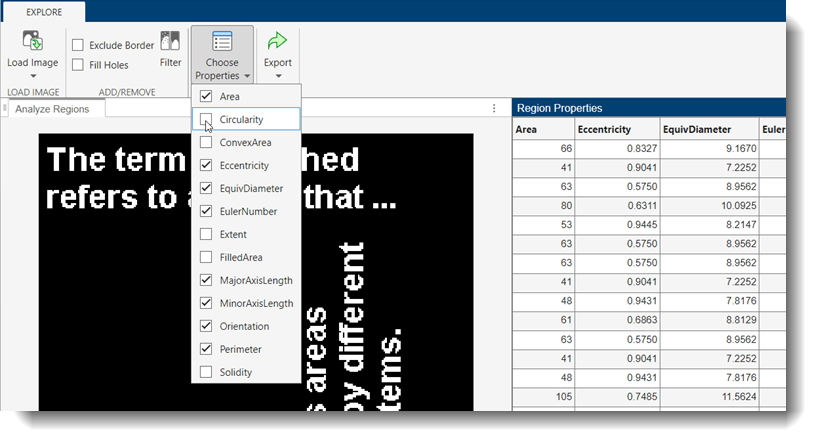Check the Extent property
Viewport: 819px width, 444px height.
[x=206, y=234]
